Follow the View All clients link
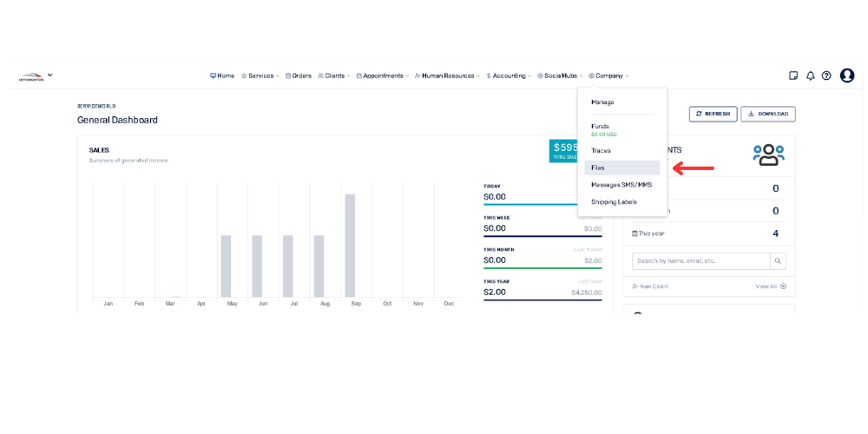 point(771,286)
